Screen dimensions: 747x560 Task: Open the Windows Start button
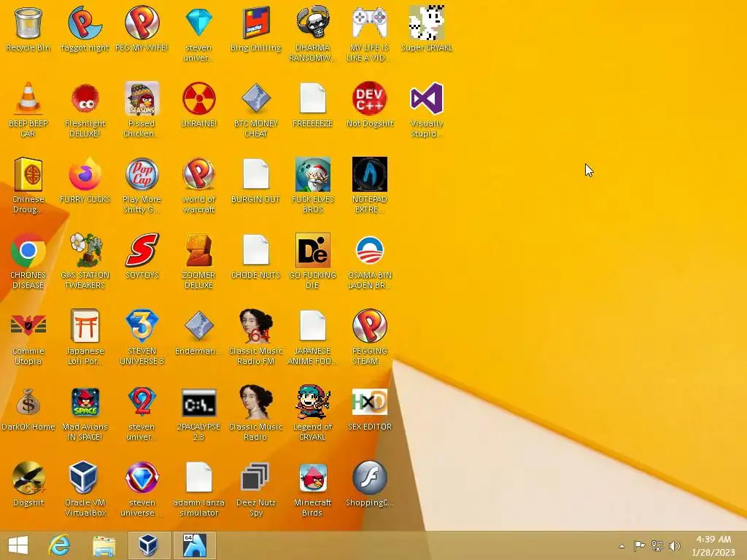(x=18, y=545)
